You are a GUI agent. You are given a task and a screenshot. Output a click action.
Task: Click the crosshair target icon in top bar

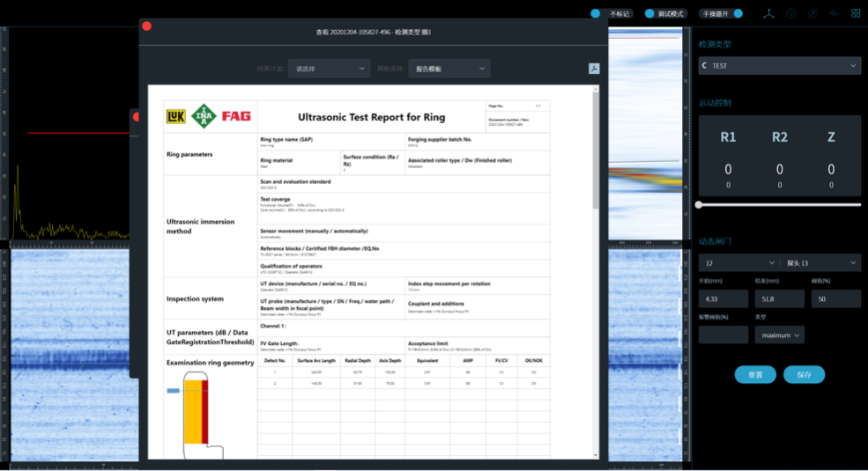click(x=790, y=14)
